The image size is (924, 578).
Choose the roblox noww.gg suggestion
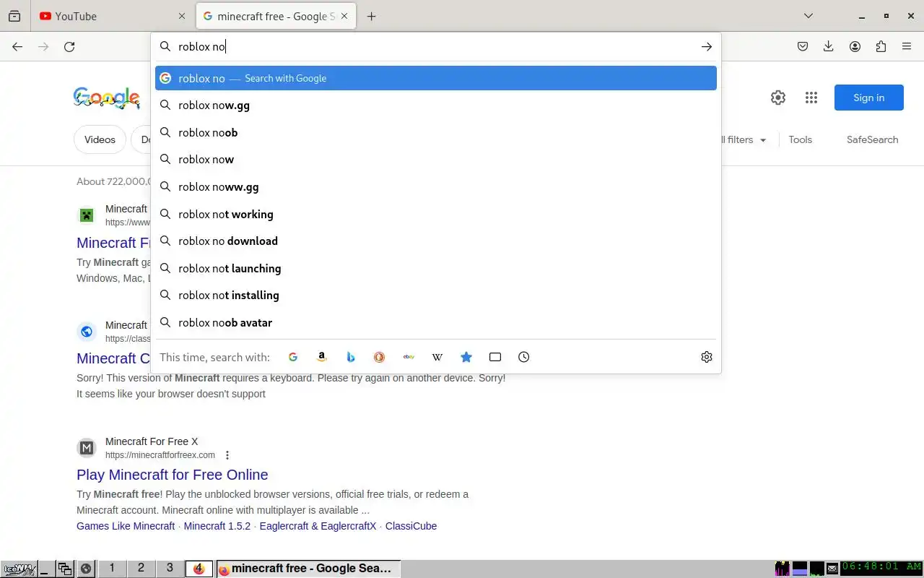coord(436,186)
